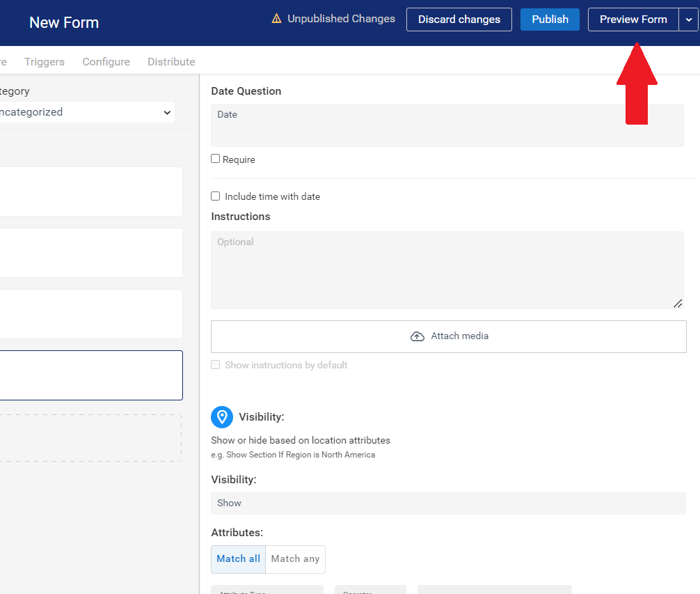Click the Preview Form button

[x=633, y=19]
